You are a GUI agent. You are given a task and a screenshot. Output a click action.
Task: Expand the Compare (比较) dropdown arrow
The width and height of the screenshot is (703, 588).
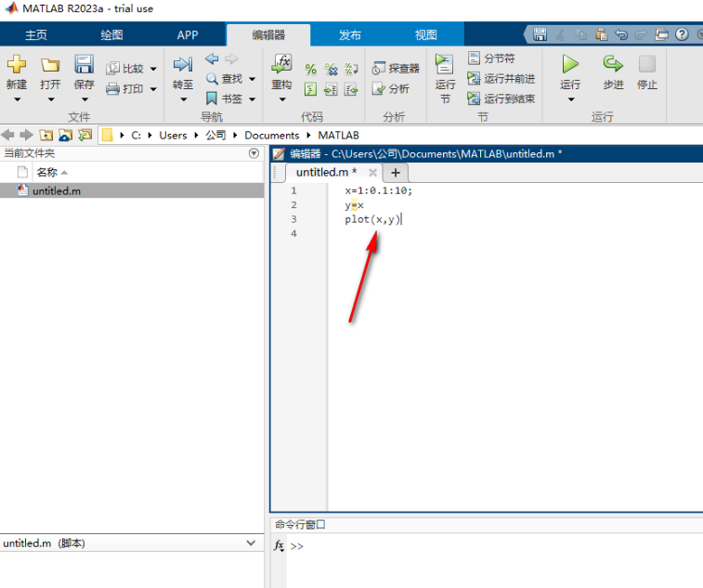pos(153,69)
